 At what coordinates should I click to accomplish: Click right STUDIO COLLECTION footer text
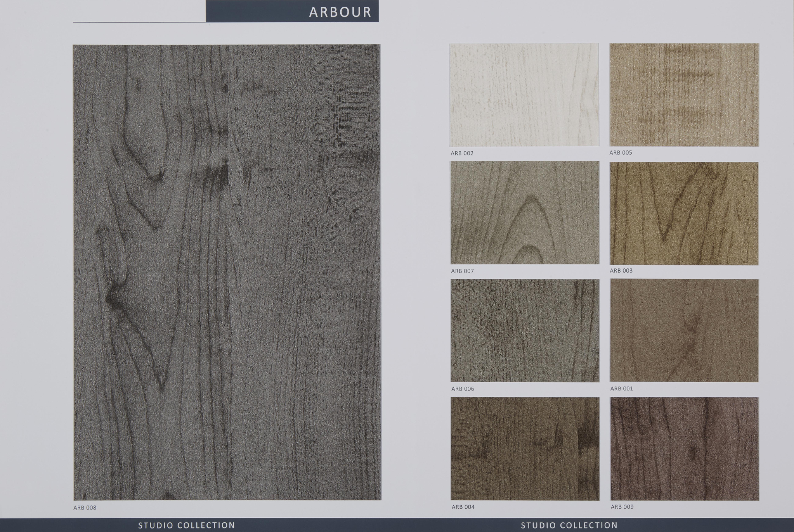click(x=569, y=525)
